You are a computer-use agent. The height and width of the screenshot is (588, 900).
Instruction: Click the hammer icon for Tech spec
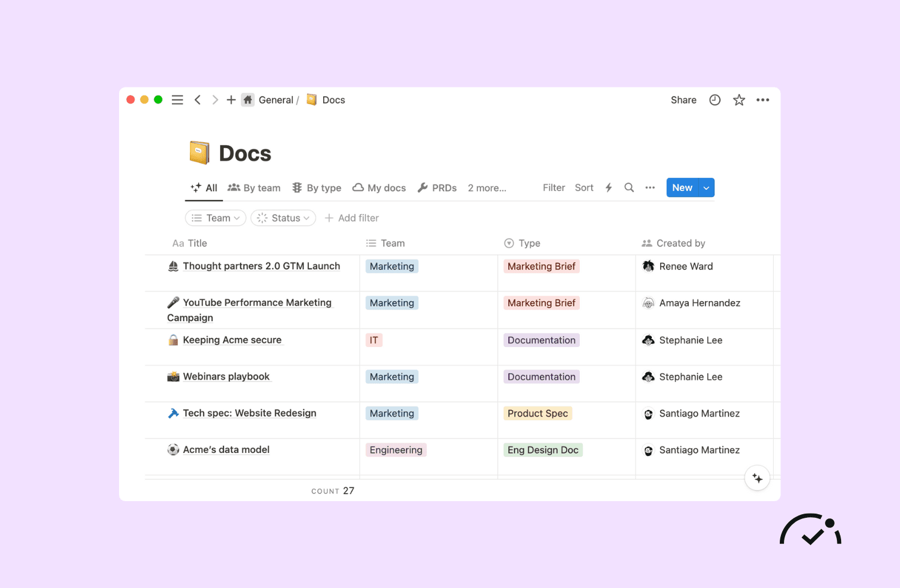(173, 413)
